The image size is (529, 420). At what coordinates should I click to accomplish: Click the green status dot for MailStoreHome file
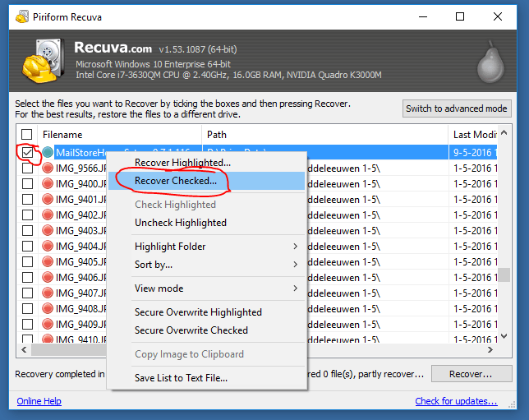coord(48,152)
